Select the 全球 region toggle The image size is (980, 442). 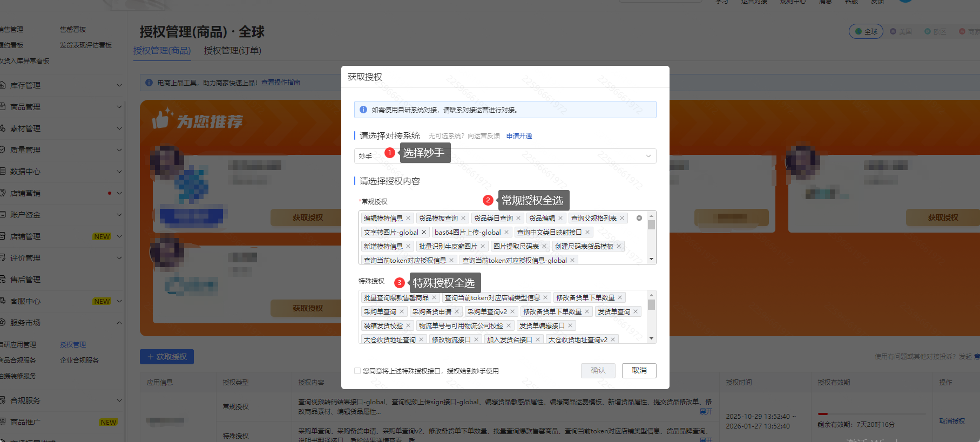pos(866,31)
